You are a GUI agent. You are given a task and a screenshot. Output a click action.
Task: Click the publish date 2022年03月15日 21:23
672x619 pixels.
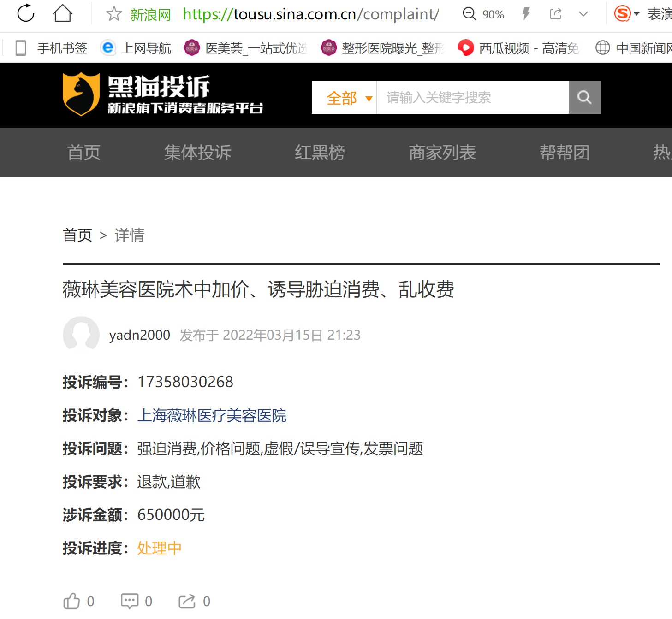click(x=291, y=335)
